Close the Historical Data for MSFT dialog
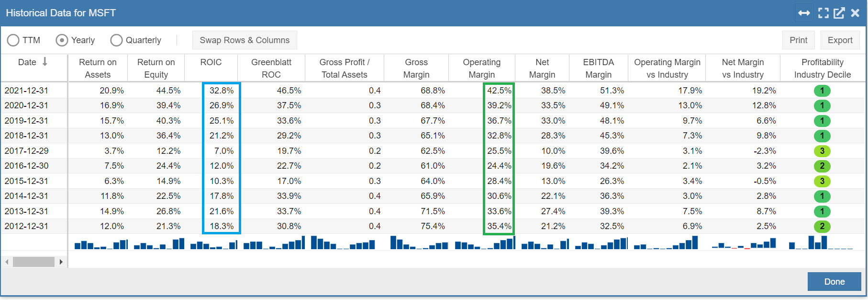The height and width of the screenshot is (300, 868). pos(855,13)
